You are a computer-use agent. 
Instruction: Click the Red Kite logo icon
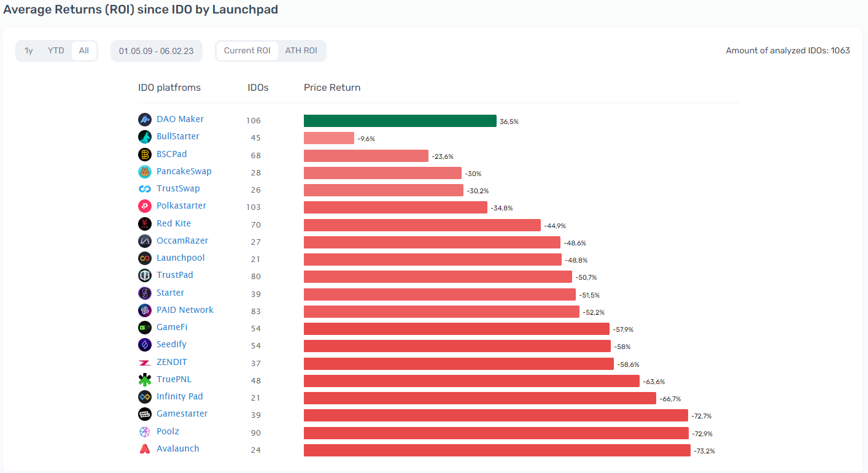tap(145, 224)
